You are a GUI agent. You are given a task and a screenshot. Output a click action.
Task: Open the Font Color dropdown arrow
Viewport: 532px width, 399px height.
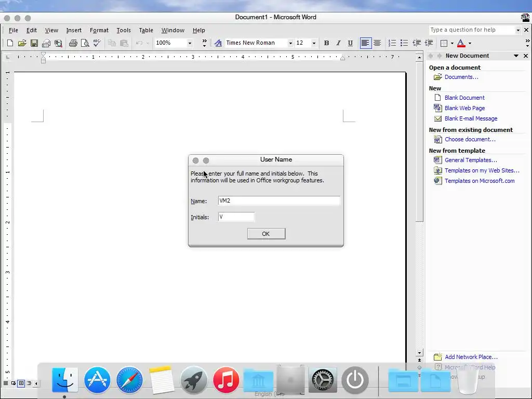click(470, 43)
